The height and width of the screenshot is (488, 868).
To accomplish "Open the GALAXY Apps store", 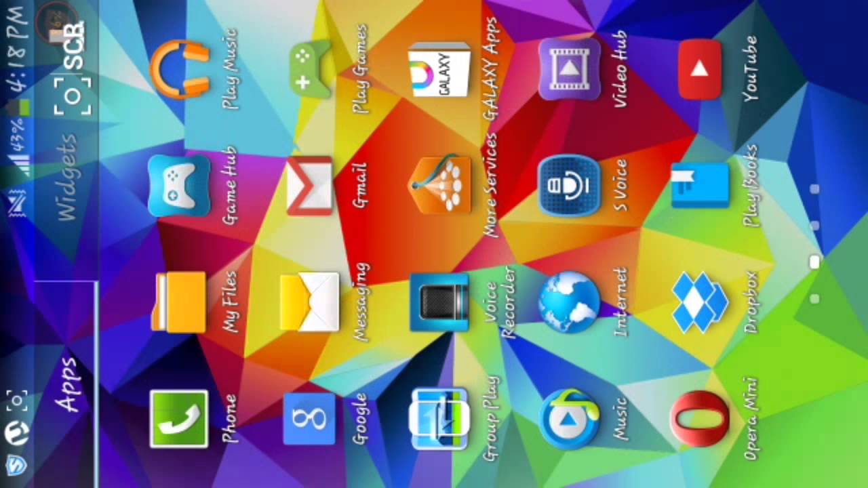I will pyautogui.click(x=439, y=70).
